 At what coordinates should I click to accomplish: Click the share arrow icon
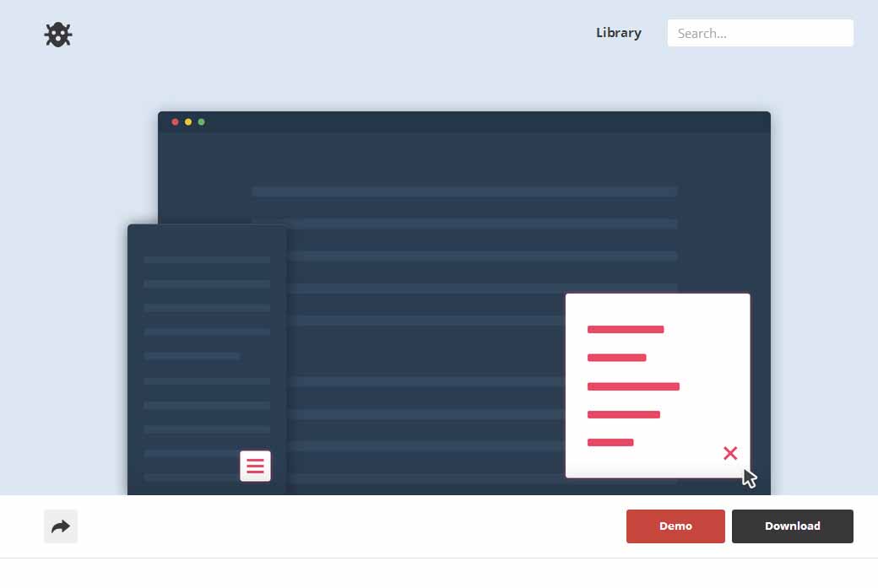[61, 526]
